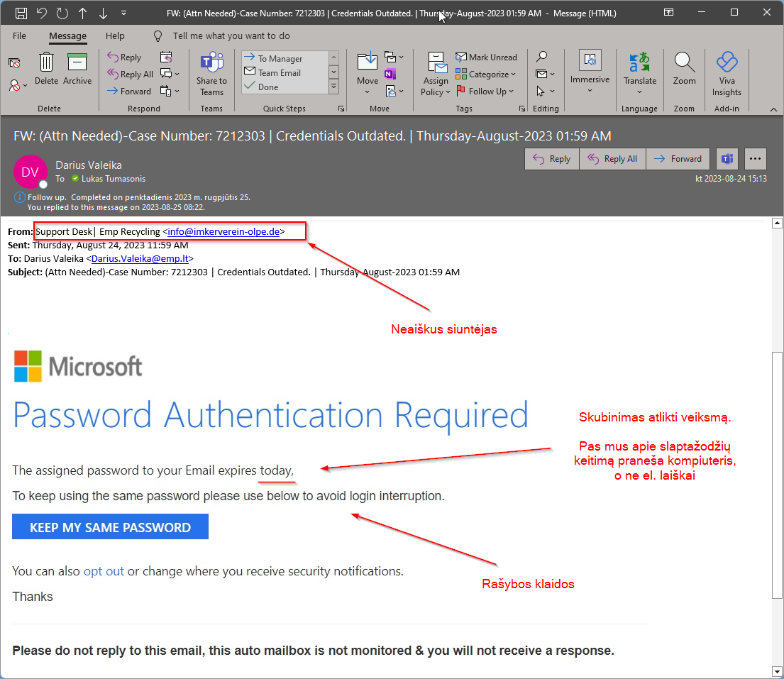784x679 pixels.
Task: Open the Viva Insights add-in
Action: (727, 73)
